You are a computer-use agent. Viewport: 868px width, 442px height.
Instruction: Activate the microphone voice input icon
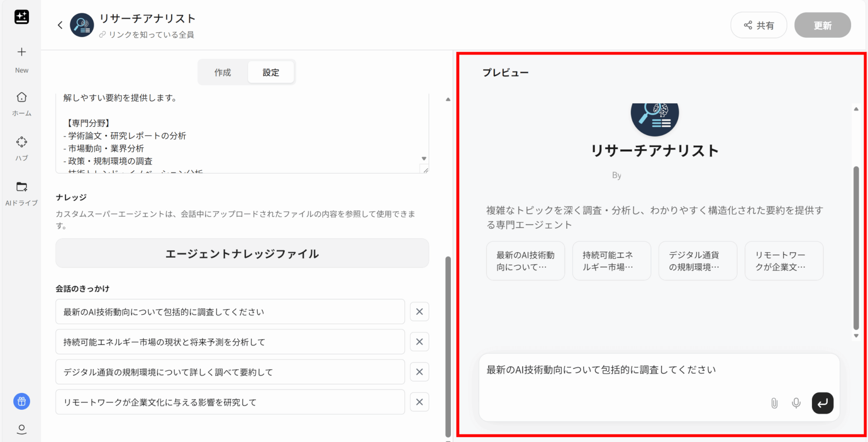pos(796,403)
